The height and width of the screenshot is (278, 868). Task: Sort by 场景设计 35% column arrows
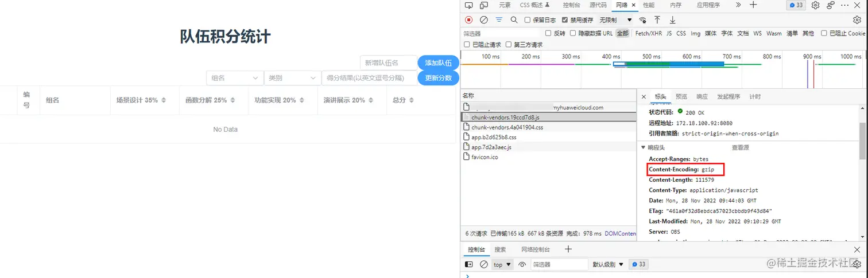pyautogui.click(x=164, y=100)
